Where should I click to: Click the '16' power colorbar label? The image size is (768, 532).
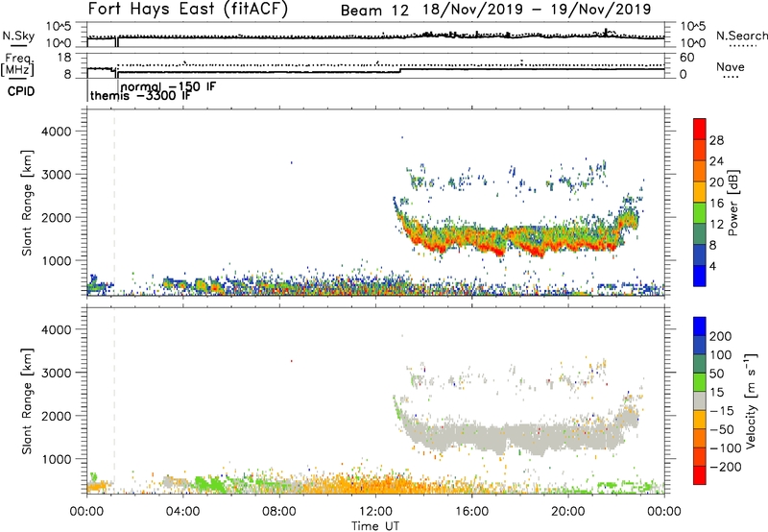pos(716,204)
